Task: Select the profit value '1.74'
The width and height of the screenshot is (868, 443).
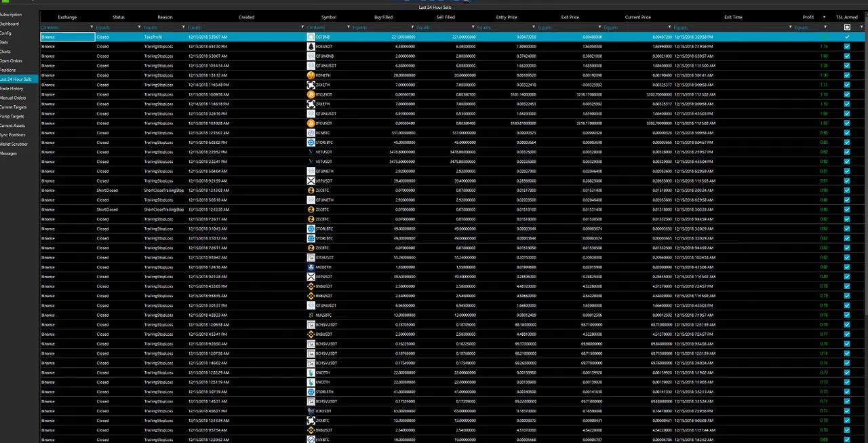Action: pyautogui.click(x=823, y=46)
